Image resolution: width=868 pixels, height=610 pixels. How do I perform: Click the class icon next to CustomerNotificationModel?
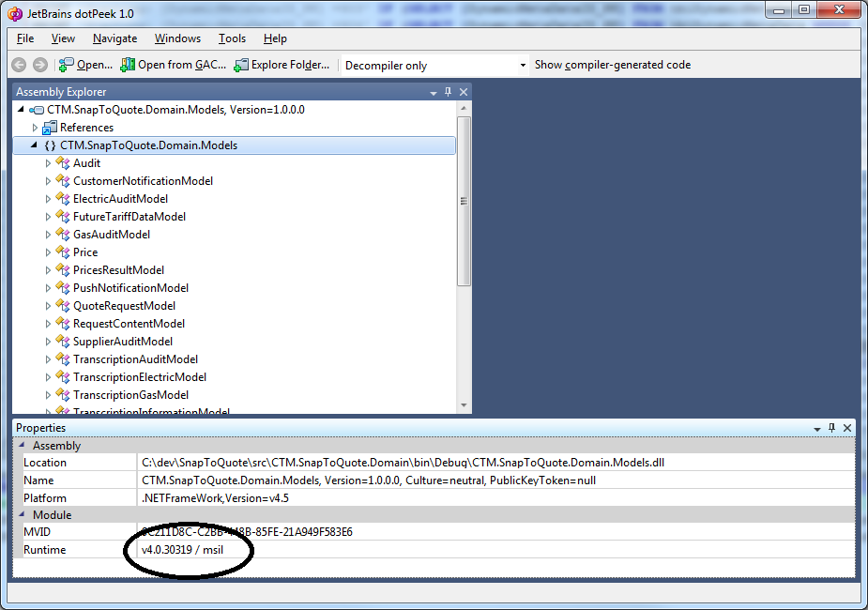[x=63, y=181]
